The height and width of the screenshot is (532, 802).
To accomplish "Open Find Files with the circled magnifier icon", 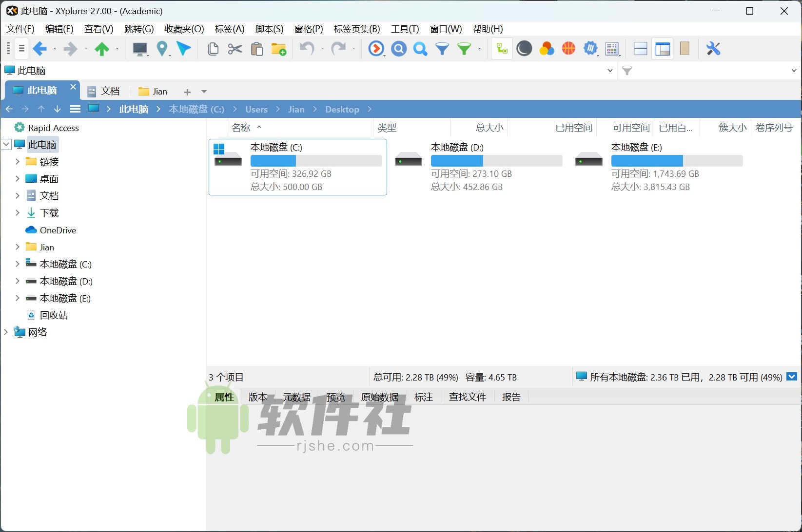I will tap(398, 49).
